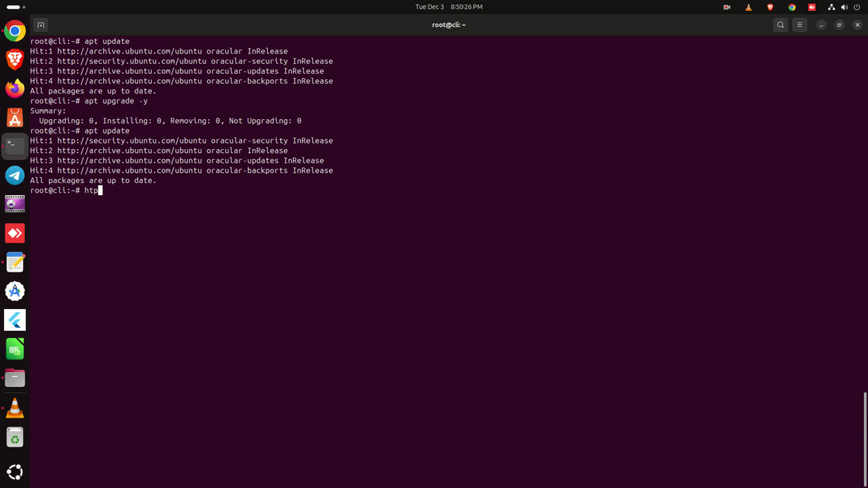The image size is (868, 488).
Task: Minimize the terminal window
Action: [821, 25]
